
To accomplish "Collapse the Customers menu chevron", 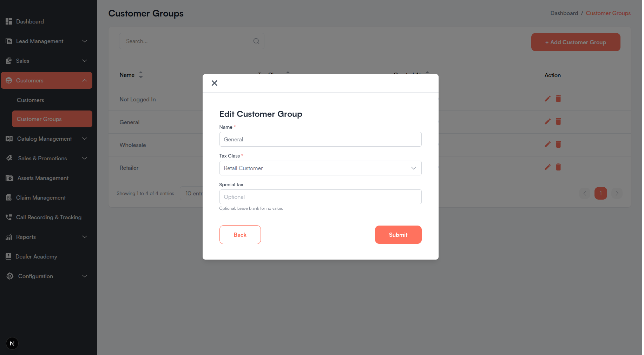I will (85, 80).
